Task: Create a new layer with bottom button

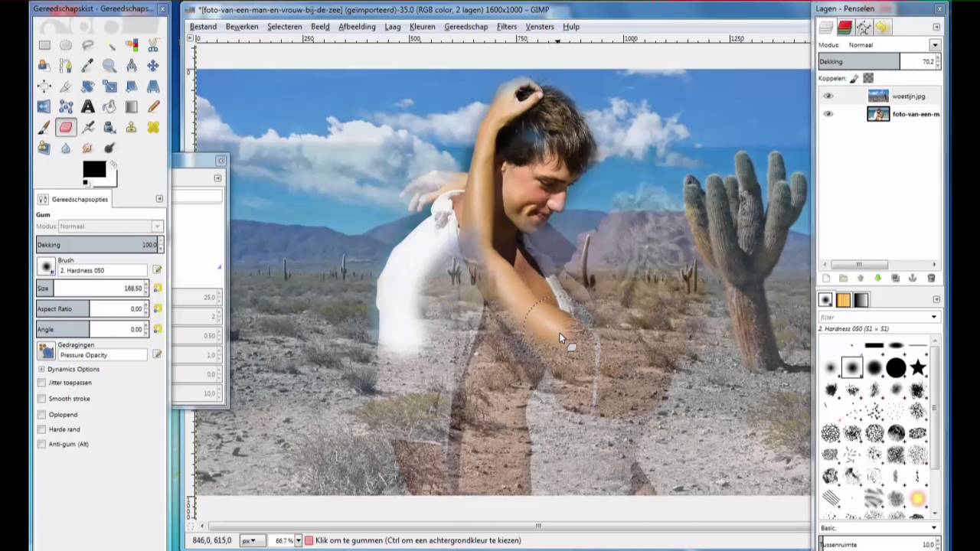Action: (x=826, y=279)
